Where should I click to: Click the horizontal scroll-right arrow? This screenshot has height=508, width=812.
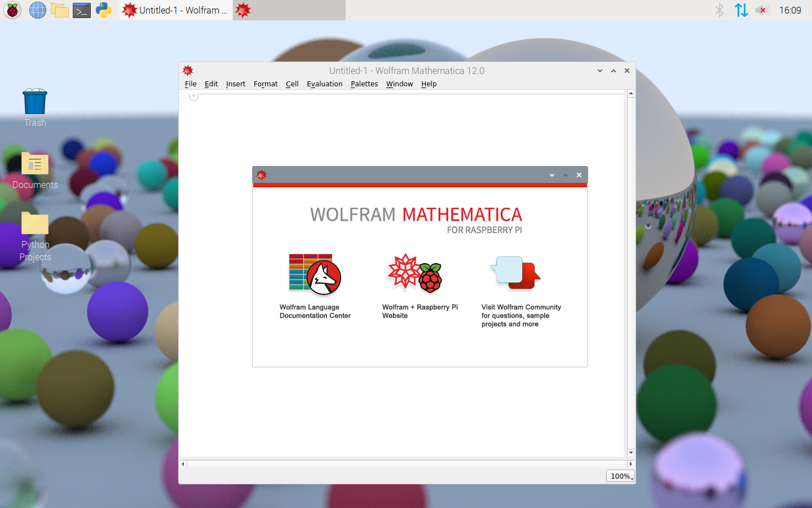[x=630, y=464]
